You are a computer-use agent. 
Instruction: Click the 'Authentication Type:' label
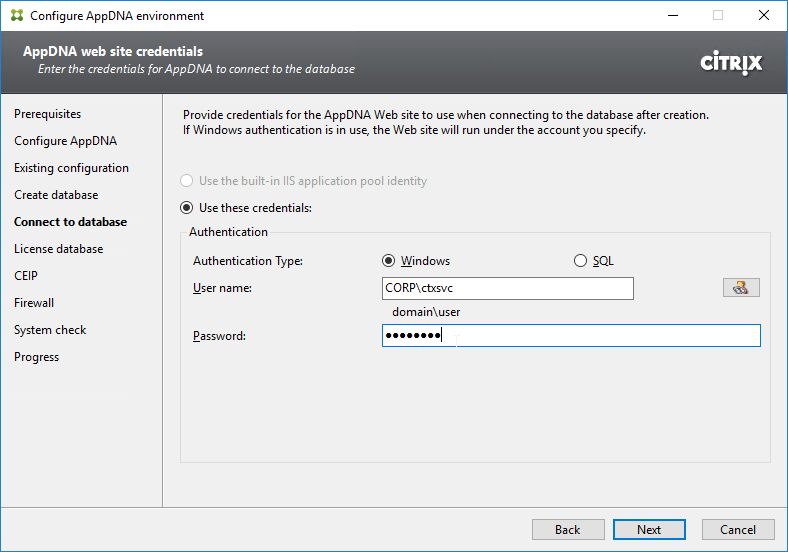click(x=248, y=261)
